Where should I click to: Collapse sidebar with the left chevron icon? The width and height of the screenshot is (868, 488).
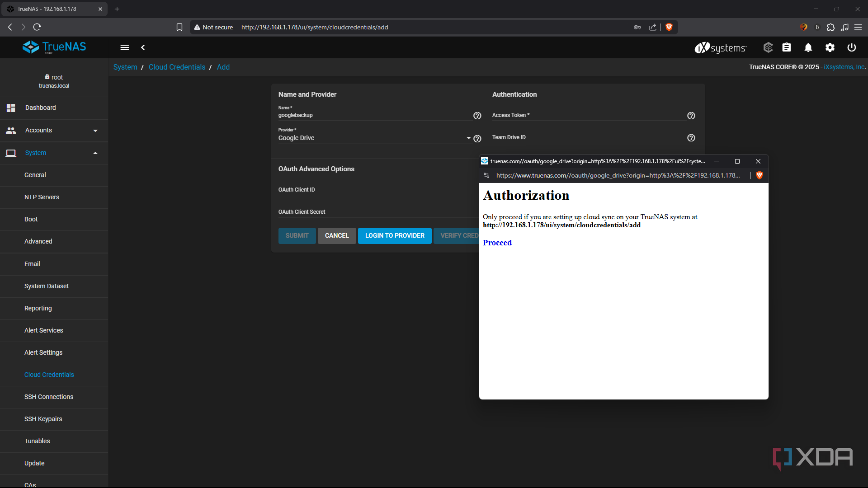coord(143,47)
